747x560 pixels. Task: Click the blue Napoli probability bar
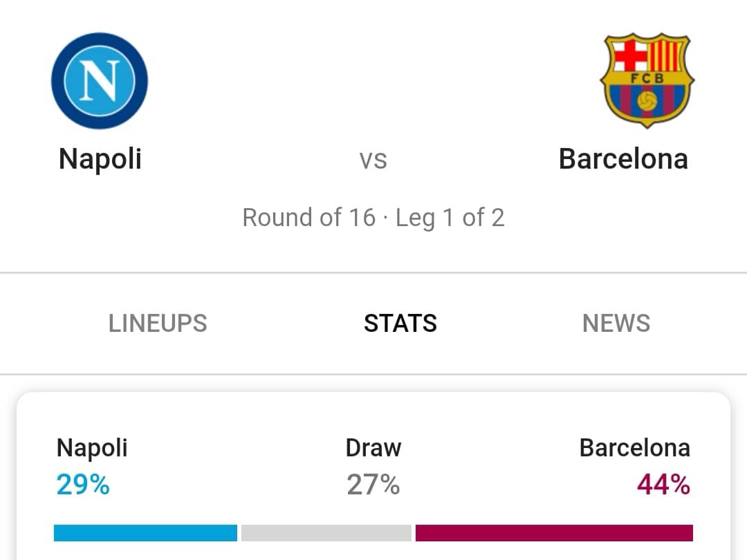point(145,533)
